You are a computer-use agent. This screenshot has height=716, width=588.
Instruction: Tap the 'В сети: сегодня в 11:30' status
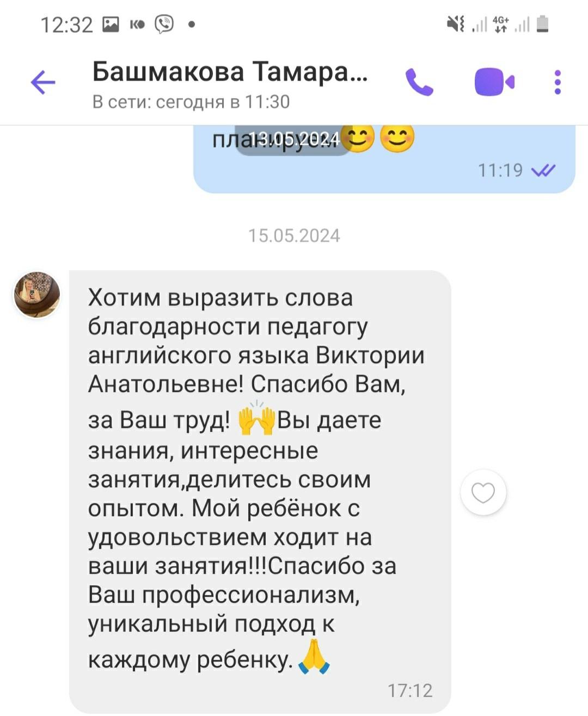click(x=191, y=102)
